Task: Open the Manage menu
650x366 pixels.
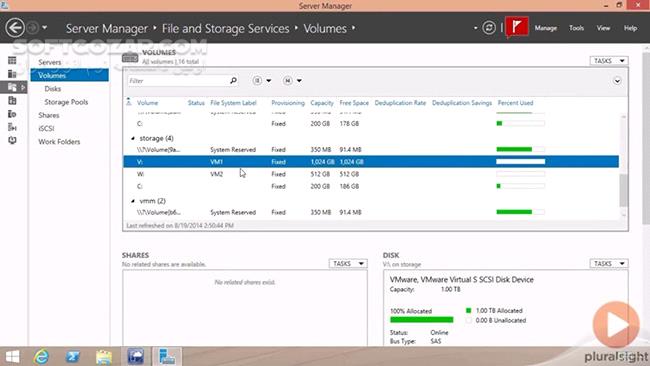Action: [x=546, y=28]
